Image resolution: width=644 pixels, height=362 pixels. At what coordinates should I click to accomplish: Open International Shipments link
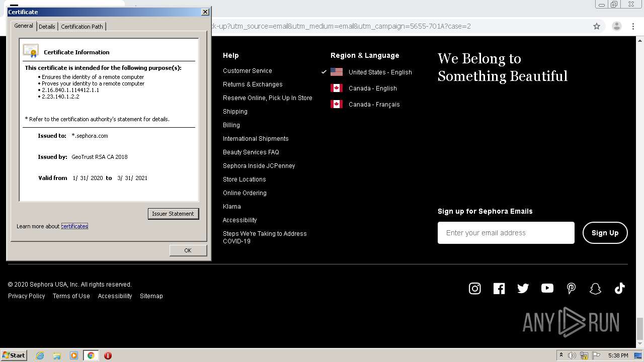click(x=256, y=139)
